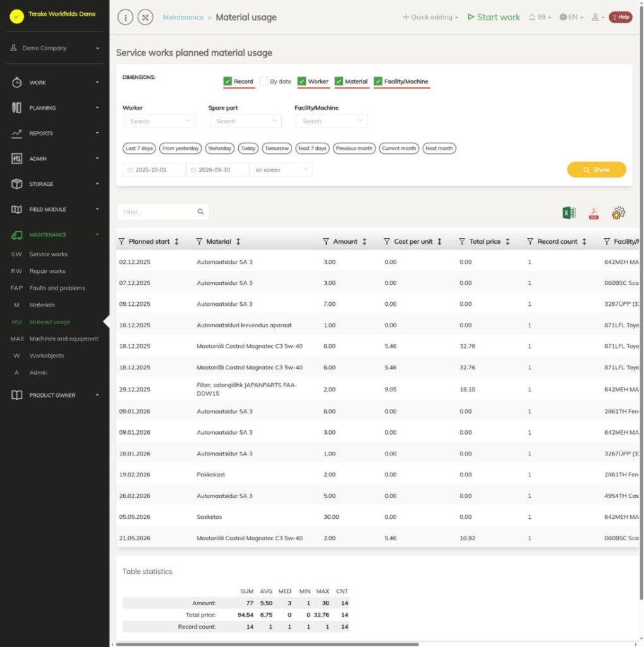This screenshot has width=644, height=647.
Task: Uncheck the Material dimension checkbox
Action: (339, 82)
